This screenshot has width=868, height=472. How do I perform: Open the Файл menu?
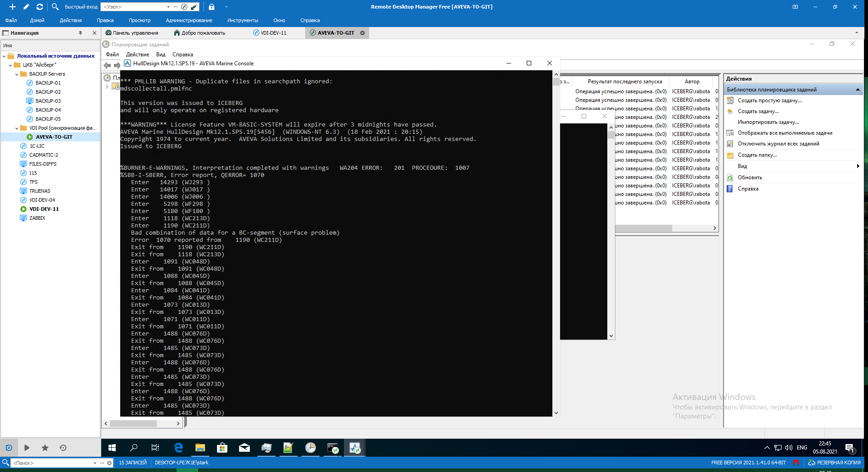click(x=11, y=20)
